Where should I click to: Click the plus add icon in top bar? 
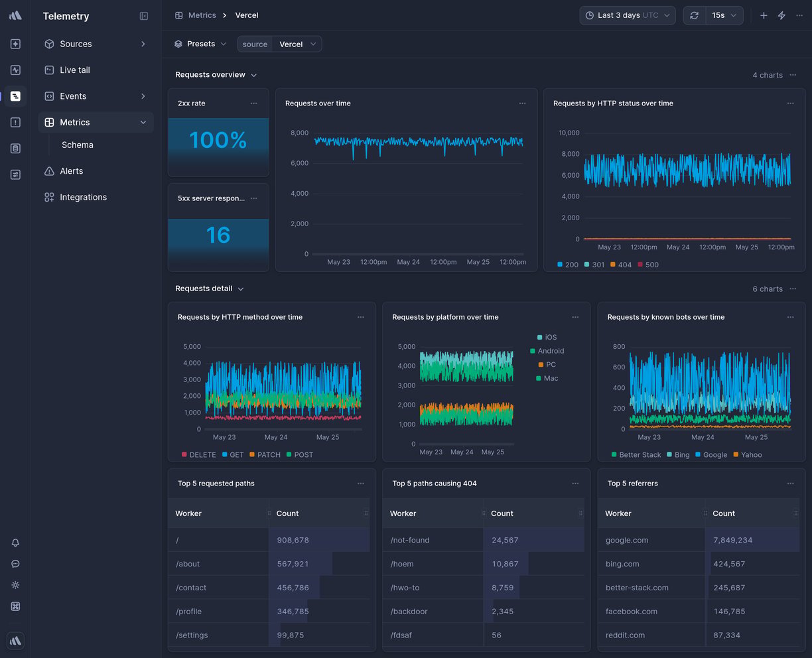tap(764, 15)
